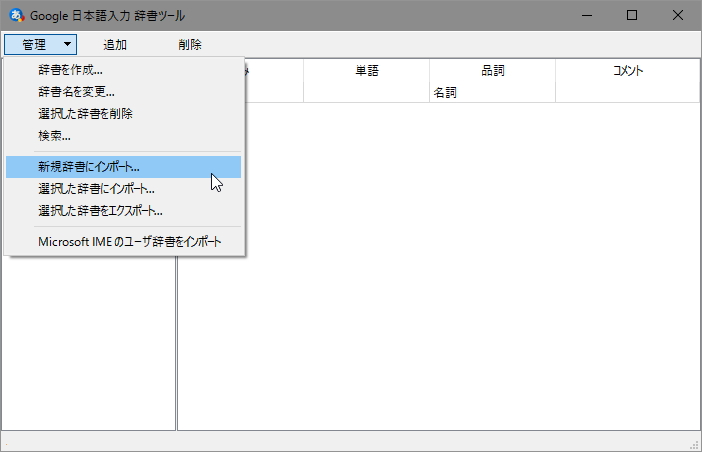Select 新規辞書にインポート... menu item
The image size is (702, 452).
pyautogui.click(x=124, y=167)
